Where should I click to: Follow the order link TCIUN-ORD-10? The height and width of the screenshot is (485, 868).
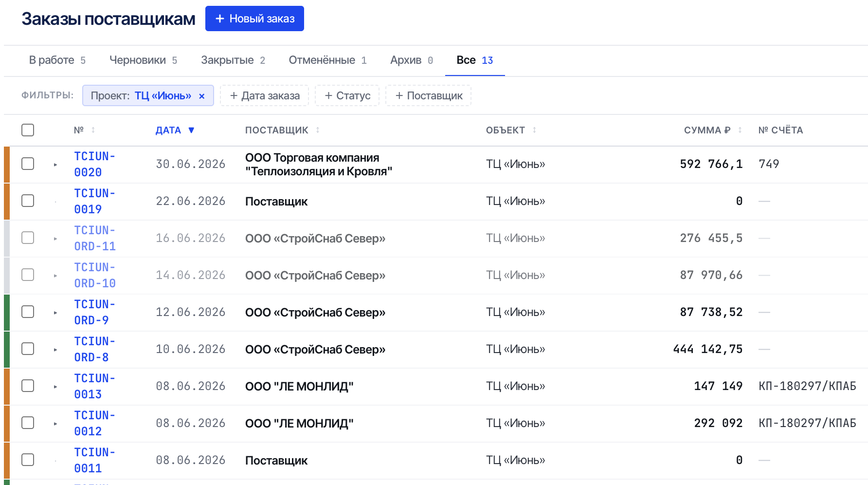(x=95, y=275)
